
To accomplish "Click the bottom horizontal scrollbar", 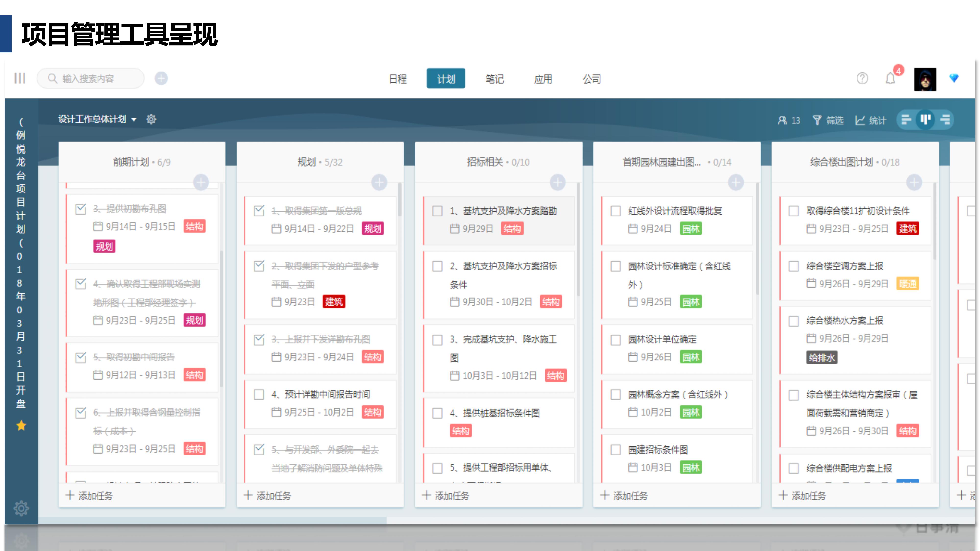I will point(212,520).
